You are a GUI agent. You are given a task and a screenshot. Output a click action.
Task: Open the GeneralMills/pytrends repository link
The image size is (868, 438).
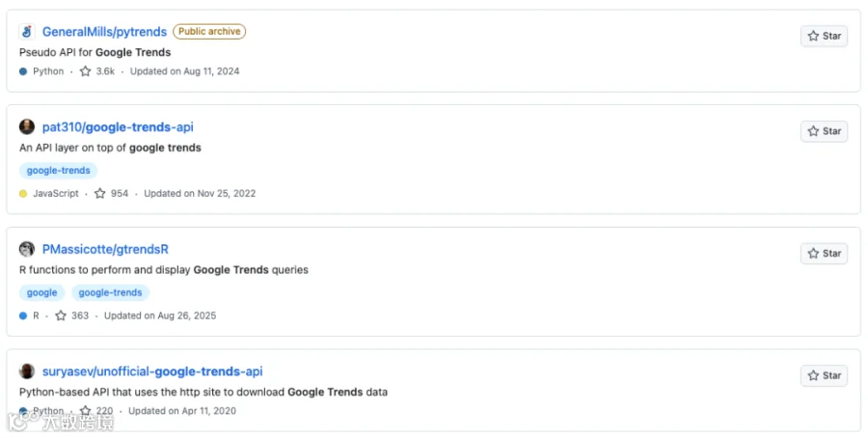point(104,32)
